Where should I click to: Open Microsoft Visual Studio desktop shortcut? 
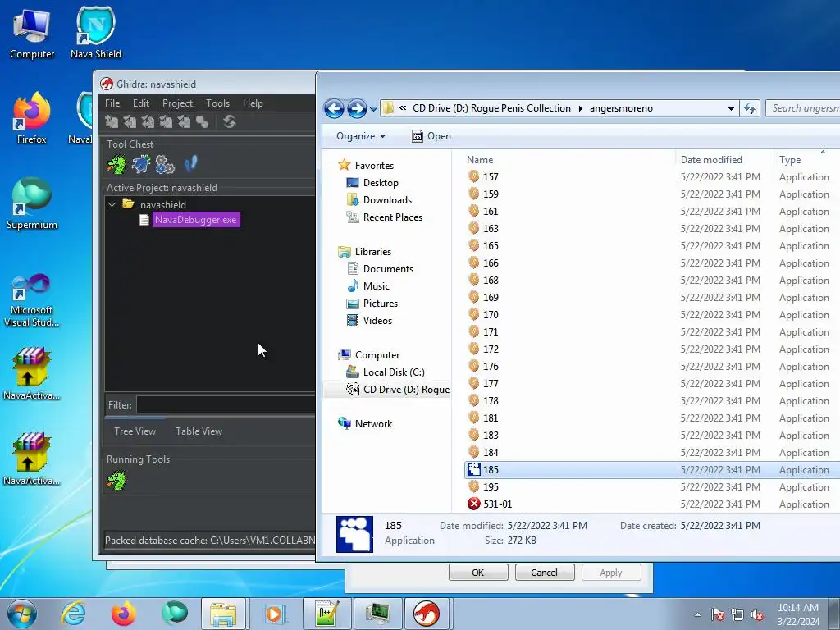[x=32, y=300]
